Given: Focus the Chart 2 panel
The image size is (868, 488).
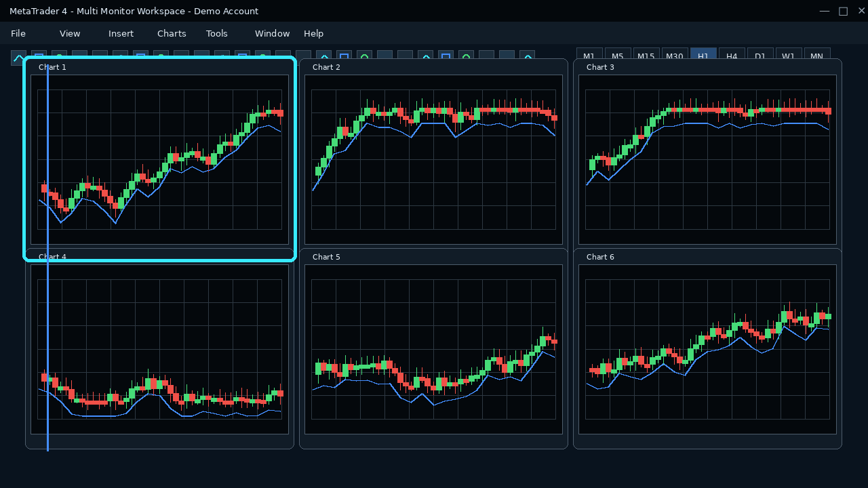Looking at the screenshot, I should click(x=433, y=152).
